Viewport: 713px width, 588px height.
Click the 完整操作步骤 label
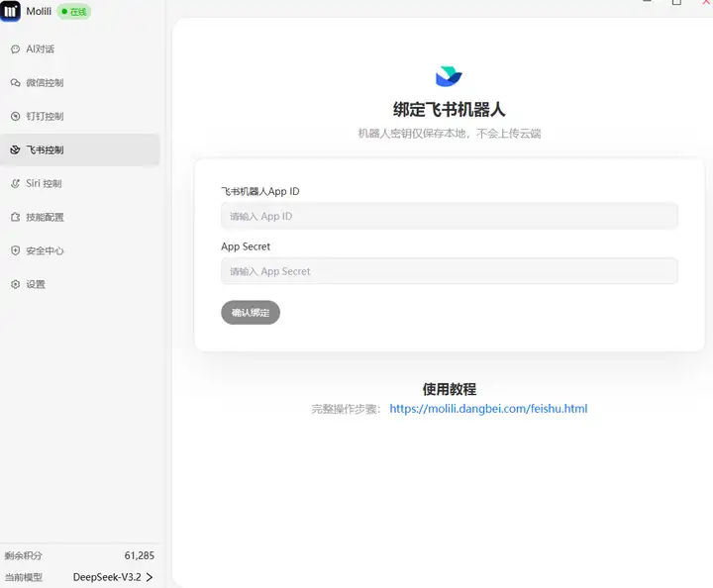pos(346,409)
